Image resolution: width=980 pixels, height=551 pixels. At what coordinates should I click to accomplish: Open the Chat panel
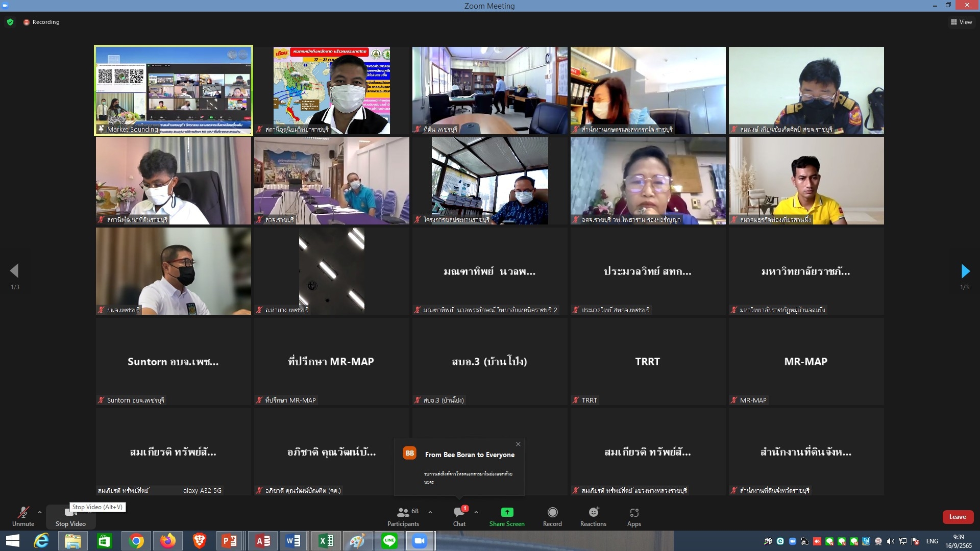[x=459, y=515]
